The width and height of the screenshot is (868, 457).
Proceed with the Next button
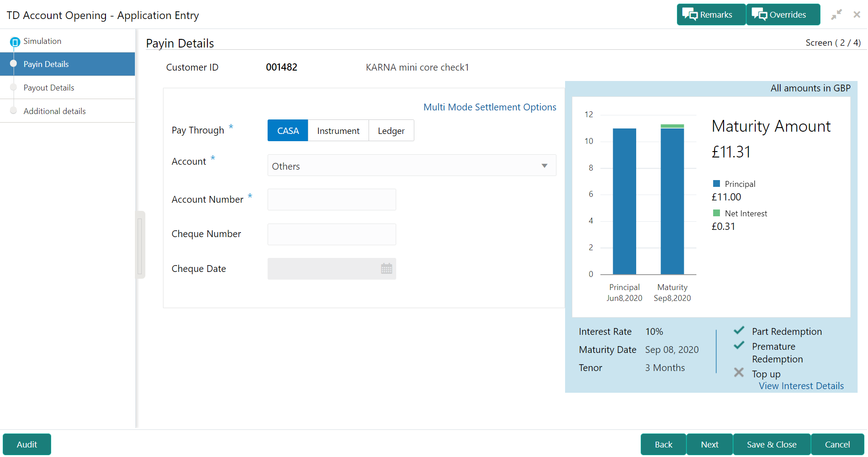click(710, 444)
